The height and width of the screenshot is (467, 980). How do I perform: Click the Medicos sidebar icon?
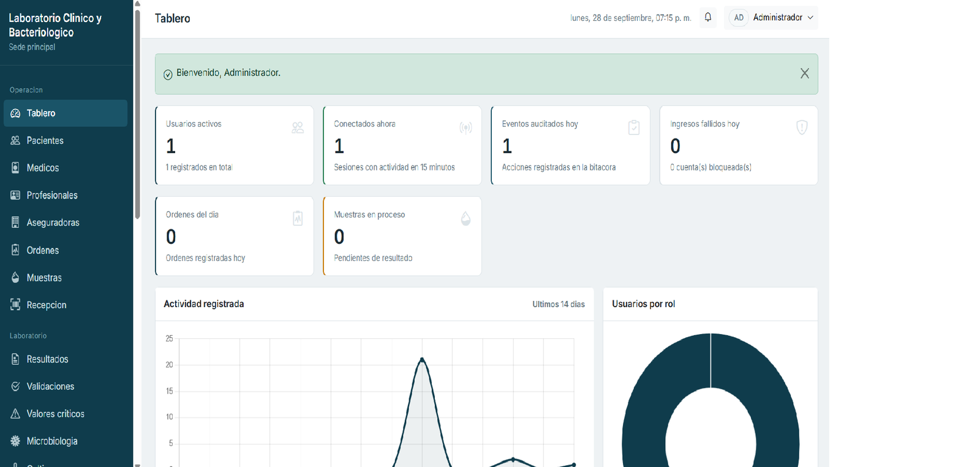coord(15,167)
